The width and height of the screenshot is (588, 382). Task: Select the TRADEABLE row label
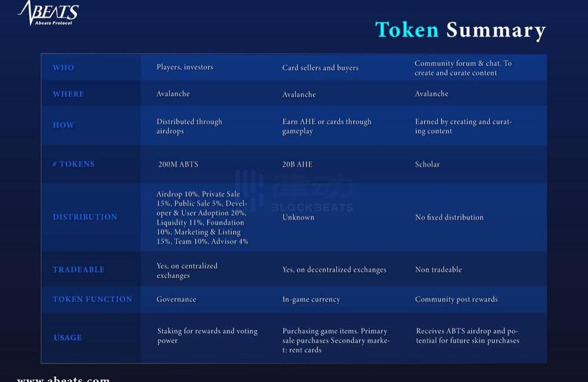[x=79, y=270]
